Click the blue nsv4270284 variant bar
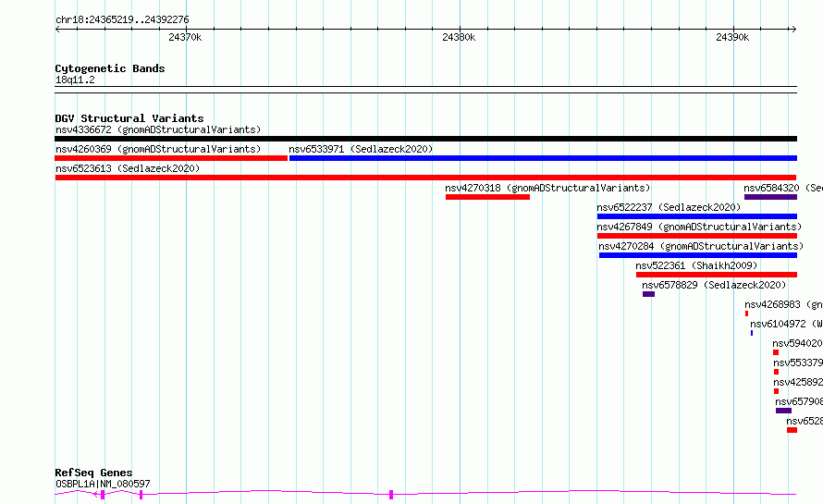This screenshot has height=504, width=823. [x=698, y=255]
